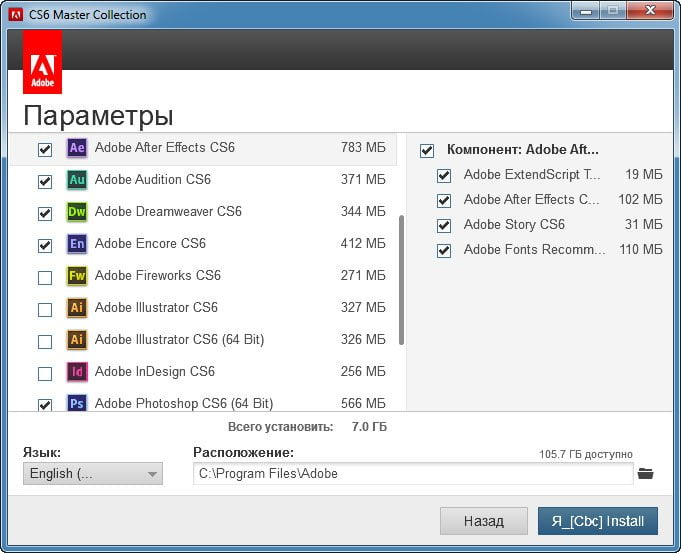
Task: Toggle the Компонент: Adobe Aft... checkbox
Action: 427,151
